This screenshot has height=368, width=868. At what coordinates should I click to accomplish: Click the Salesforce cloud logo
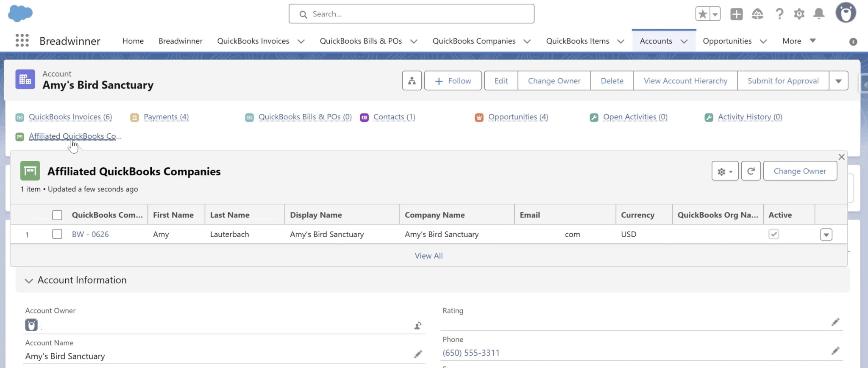(20, 14)
